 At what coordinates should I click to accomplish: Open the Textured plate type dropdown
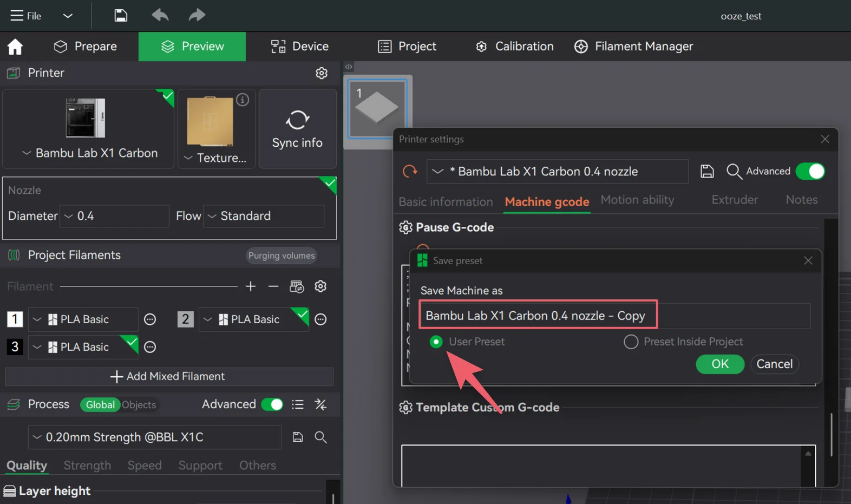tap(215, 158)
